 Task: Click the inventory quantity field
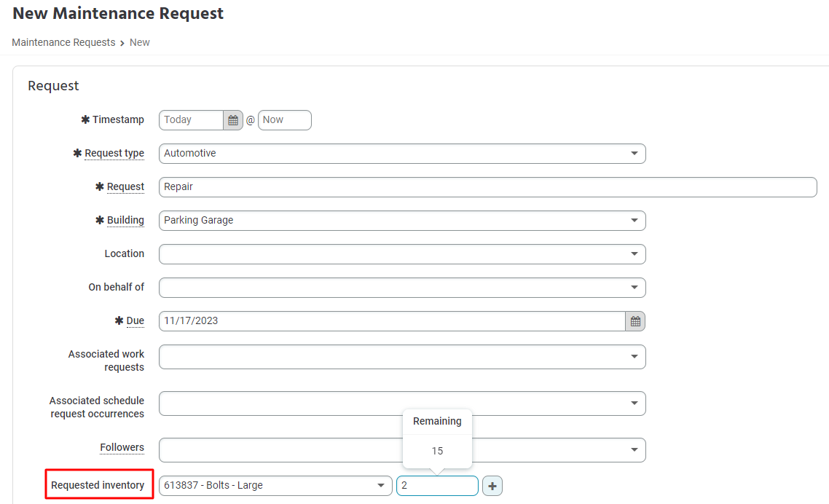click(x=437, y=486)
